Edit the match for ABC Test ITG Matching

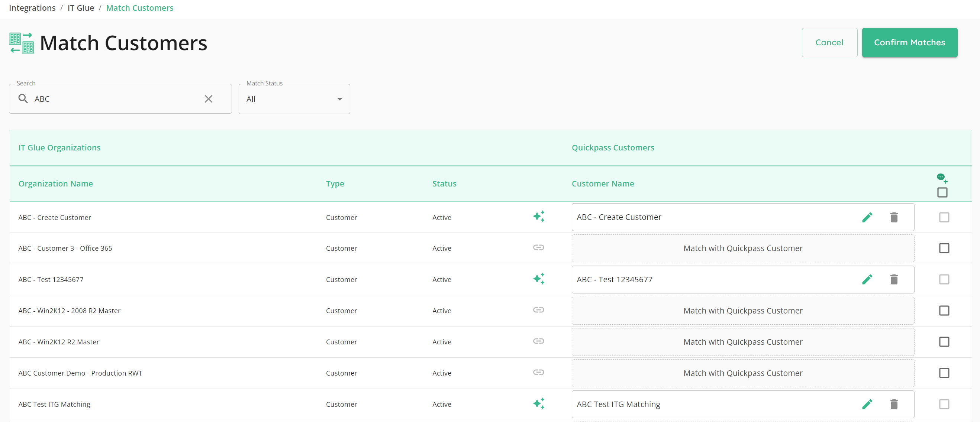tap(867, 405)
